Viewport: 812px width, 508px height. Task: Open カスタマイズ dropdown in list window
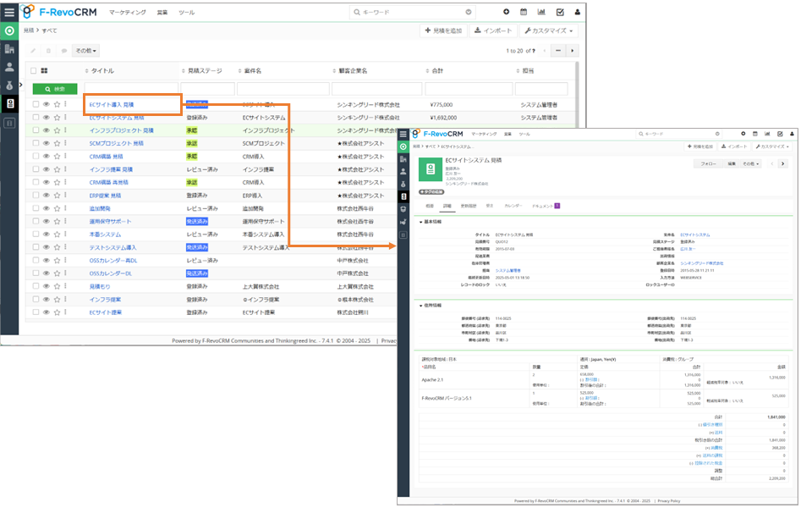pos(549,31)
